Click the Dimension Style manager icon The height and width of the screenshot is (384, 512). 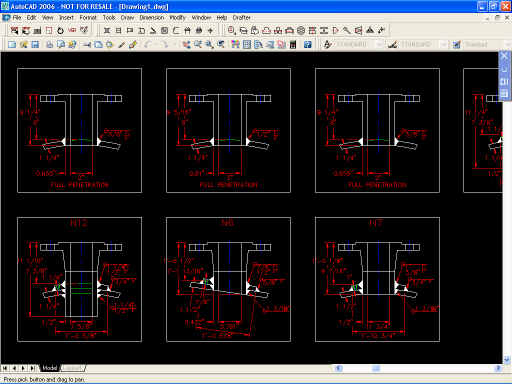click(392, 44)
